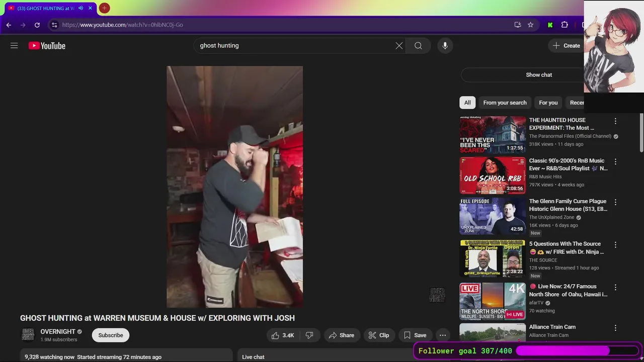Screen dimensions: 644x362
Task: Open the UnXplained Zone full episode thumbnail
Action: pyautogui.click(x=493, y=216)
